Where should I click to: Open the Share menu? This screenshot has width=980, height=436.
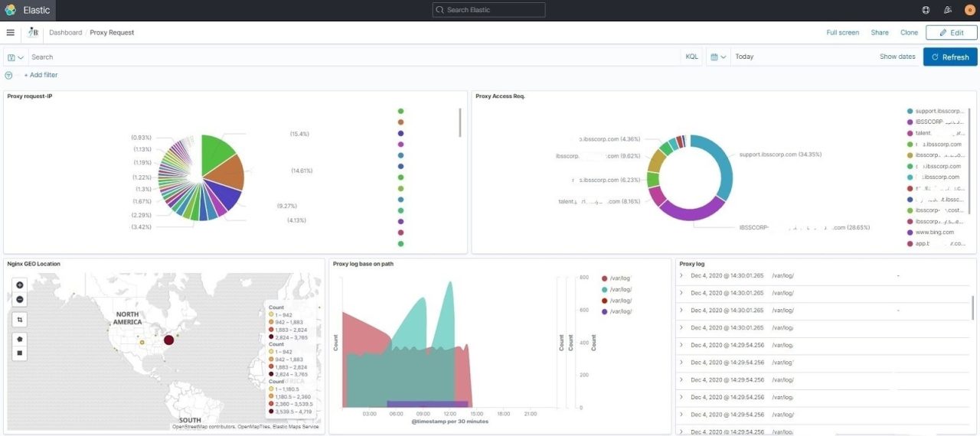click(880, 32)
